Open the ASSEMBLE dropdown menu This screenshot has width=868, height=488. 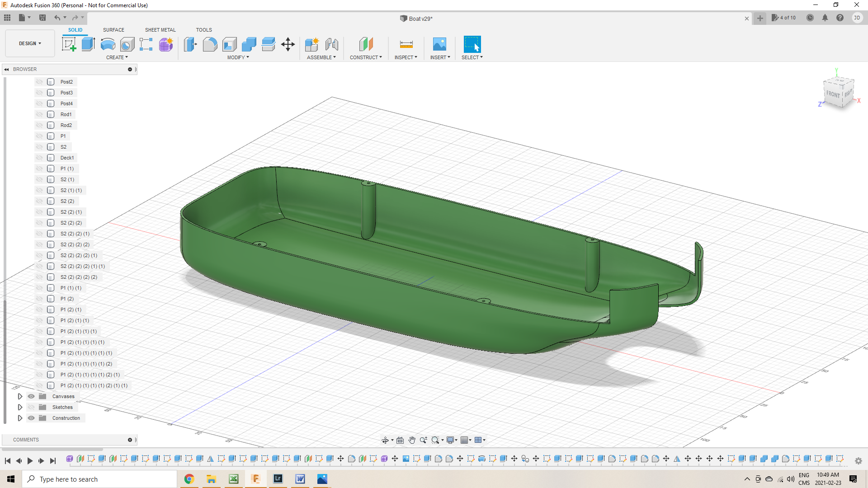coord(321,57)
